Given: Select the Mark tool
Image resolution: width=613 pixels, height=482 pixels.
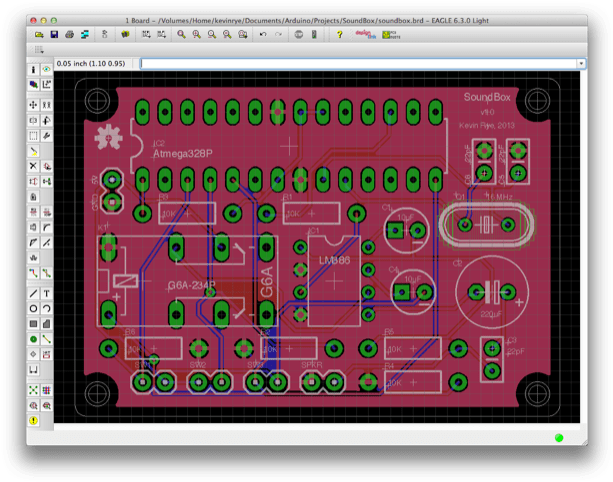Looking at the screenshot, I should pos(47,84).
